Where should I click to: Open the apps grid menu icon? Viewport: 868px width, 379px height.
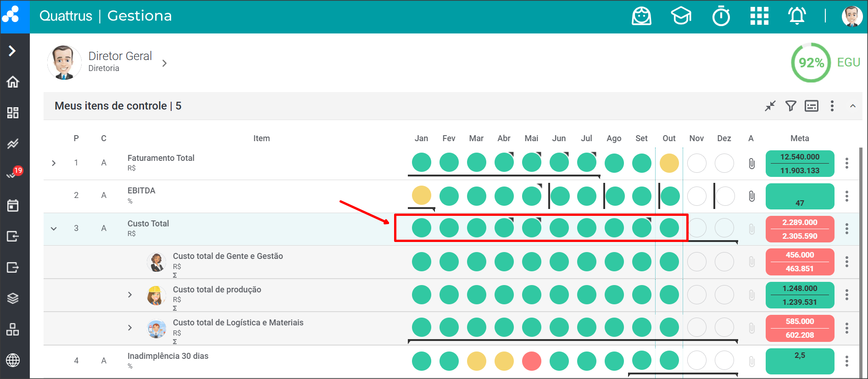point(759,16)
